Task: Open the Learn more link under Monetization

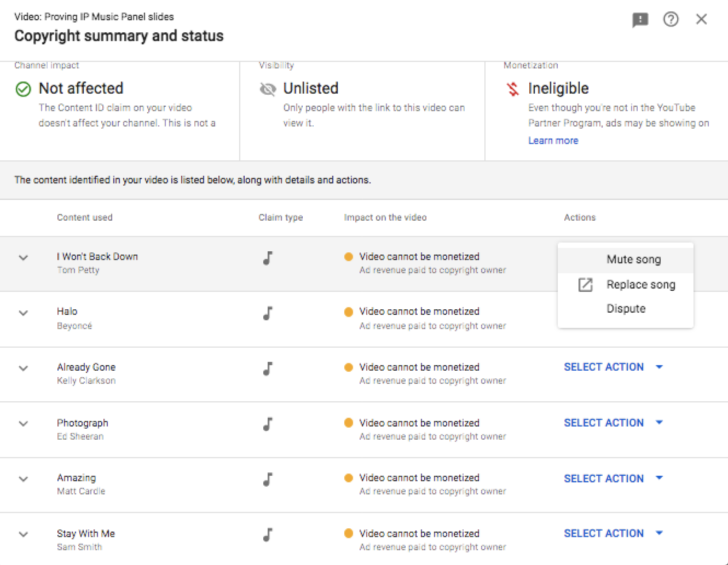Action: [553, 141]
